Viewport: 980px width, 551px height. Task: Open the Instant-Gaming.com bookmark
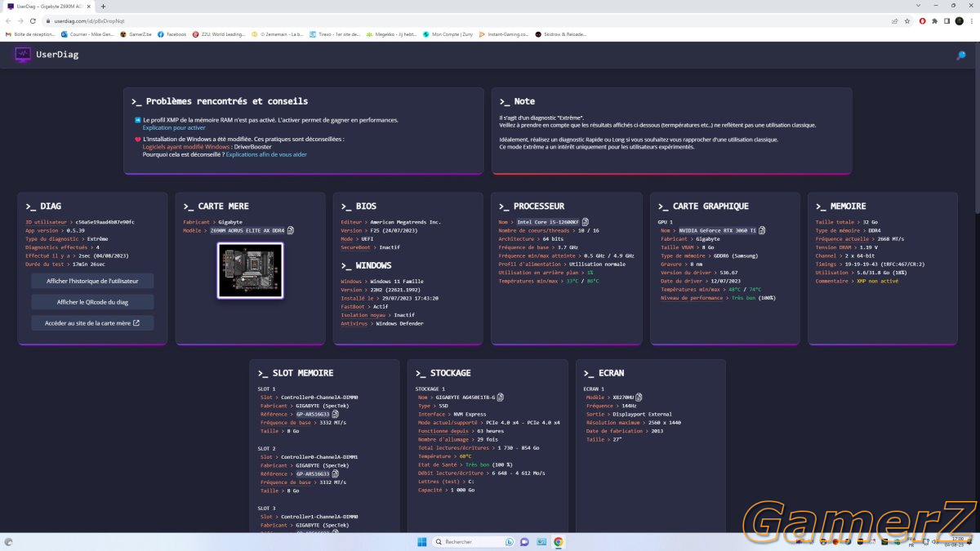506,34
